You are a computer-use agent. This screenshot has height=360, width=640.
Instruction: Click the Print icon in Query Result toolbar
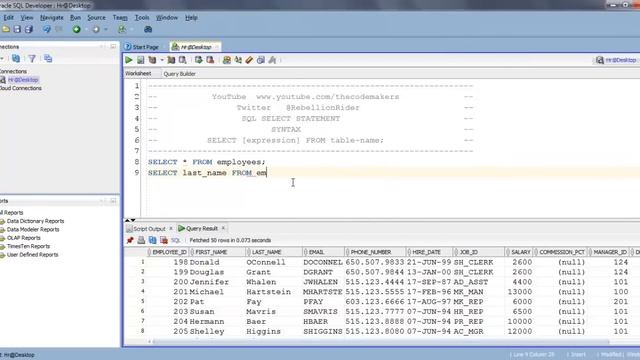(141, 240)
